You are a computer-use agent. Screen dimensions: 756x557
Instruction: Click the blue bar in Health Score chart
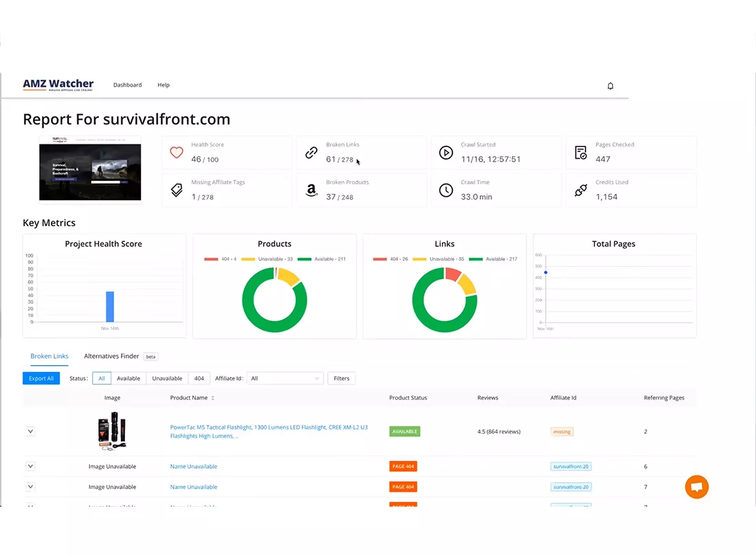point(110,307)
